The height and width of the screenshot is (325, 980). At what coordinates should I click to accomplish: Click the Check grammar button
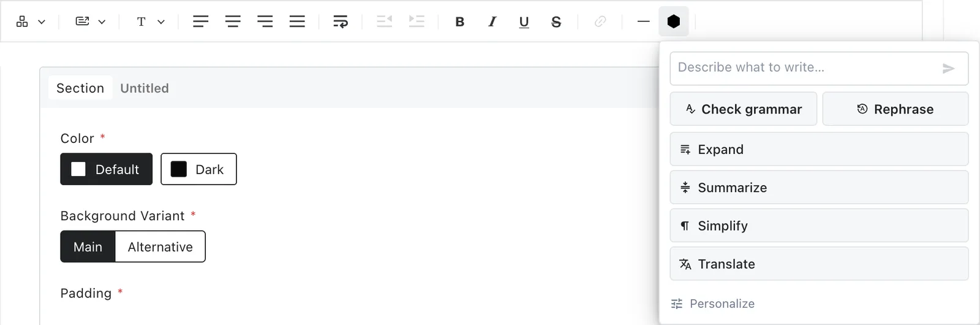pyautogui.click(x=744, y=109)
